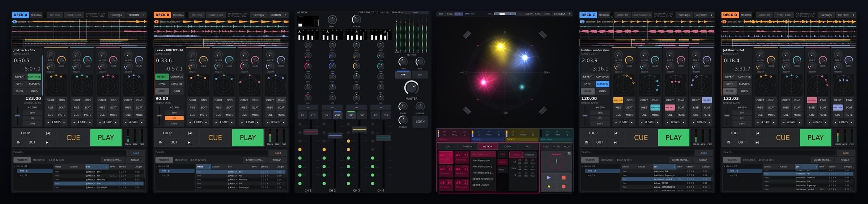Click CUE on Deck C transport
The image size is (868, 204).
641,137
